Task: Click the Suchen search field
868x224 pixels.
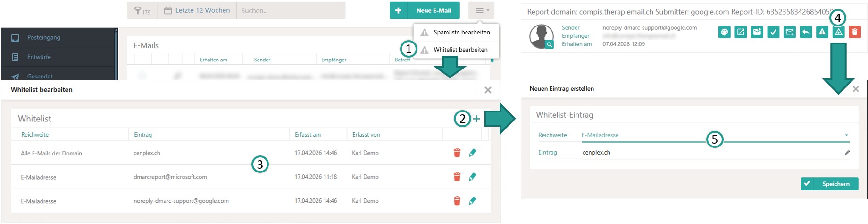Action: point(290,10)
